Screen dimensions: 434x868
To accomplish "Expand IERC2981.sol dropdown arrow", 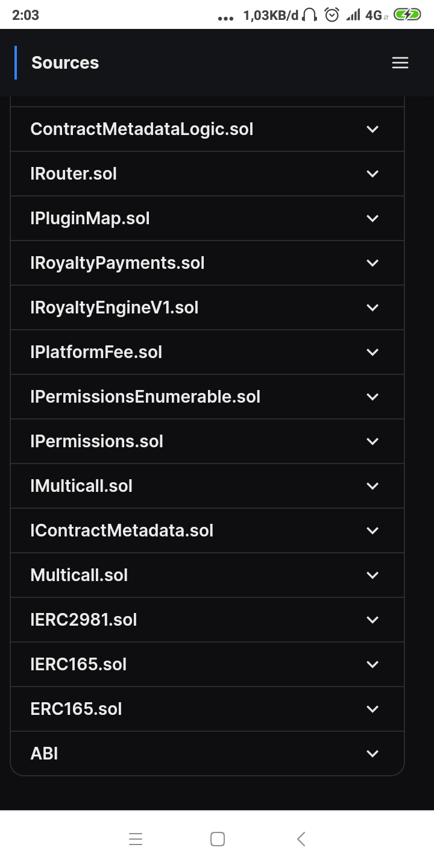I will [x=373, y=620].
